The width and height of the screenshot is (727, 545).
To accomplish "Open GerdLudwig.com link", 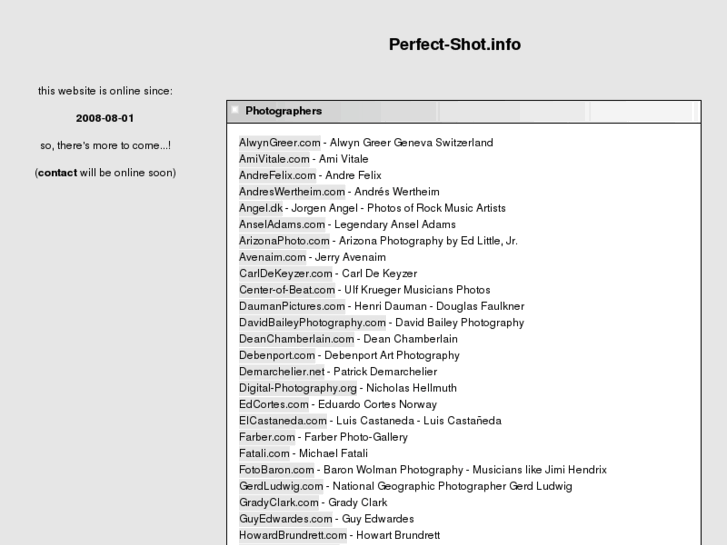I will point(281,486).
